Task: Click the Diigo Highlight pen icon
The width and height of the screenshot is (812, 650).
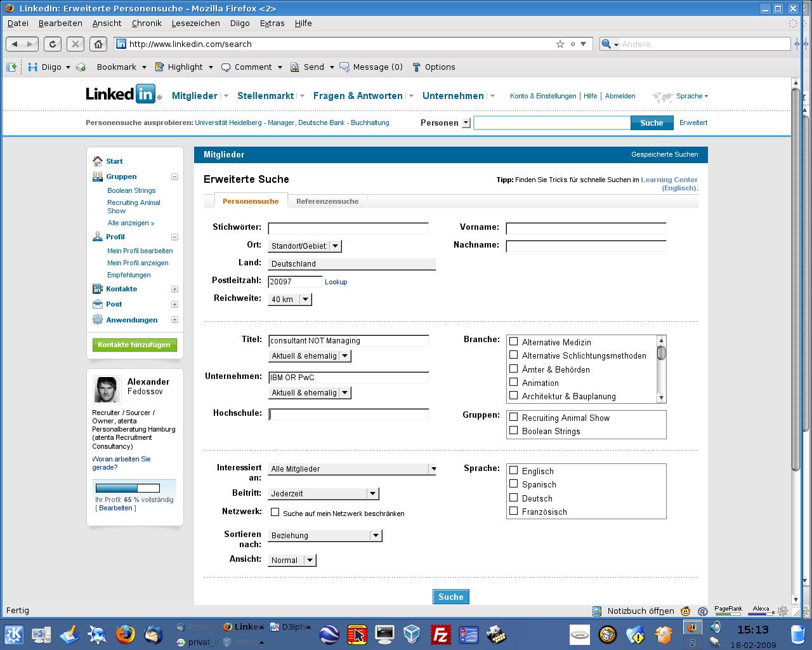Action: (159, 67)
